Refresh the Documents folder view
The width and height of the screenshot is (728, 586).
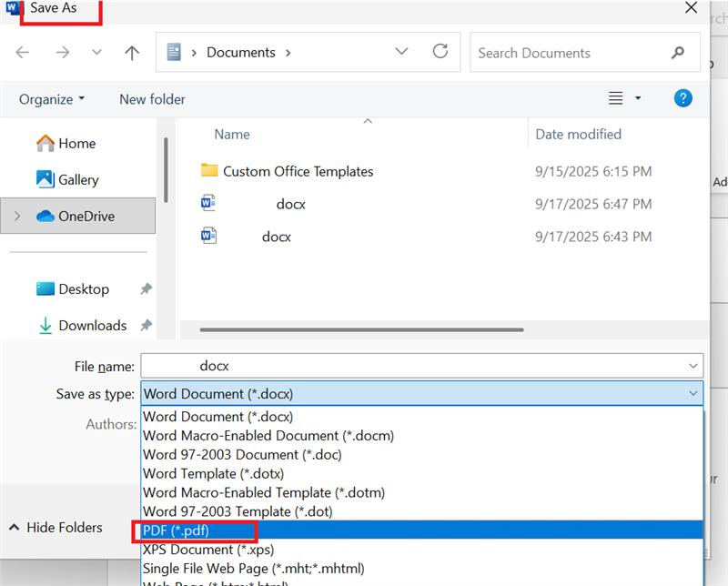pyautogui.click(x=440, y=51)
